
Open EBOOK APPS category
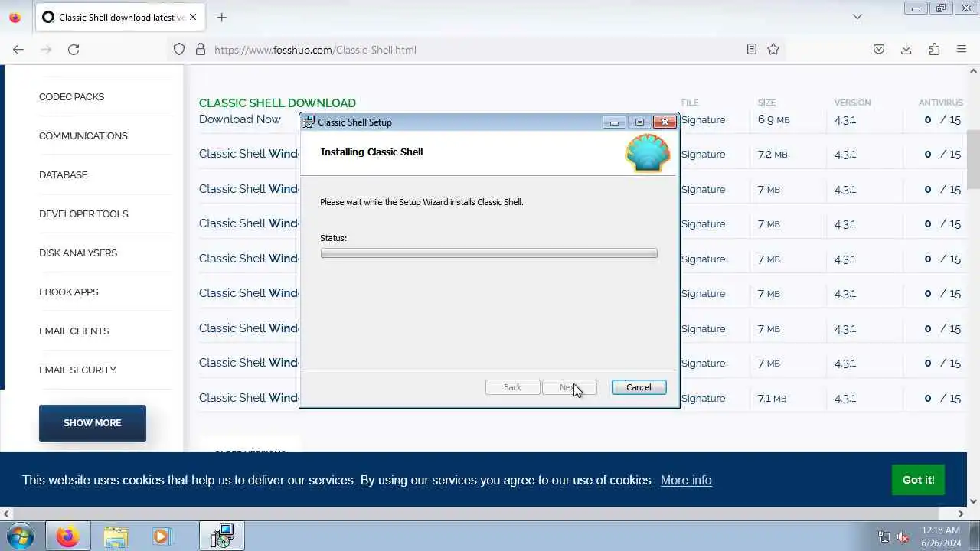pos(69,292)
